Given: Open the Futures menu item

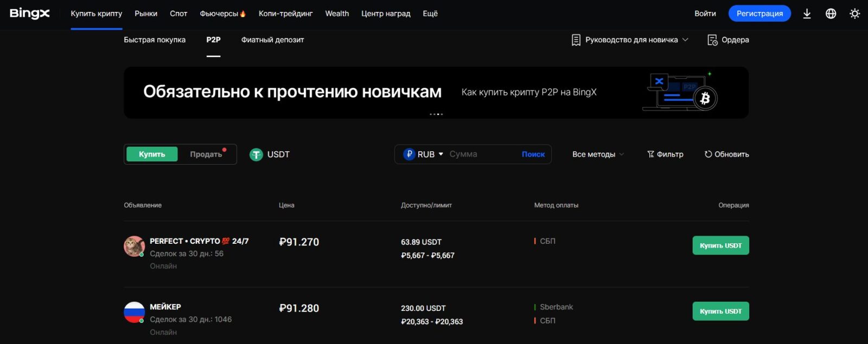Looking at the screenshot, I should tap(222, 14).
